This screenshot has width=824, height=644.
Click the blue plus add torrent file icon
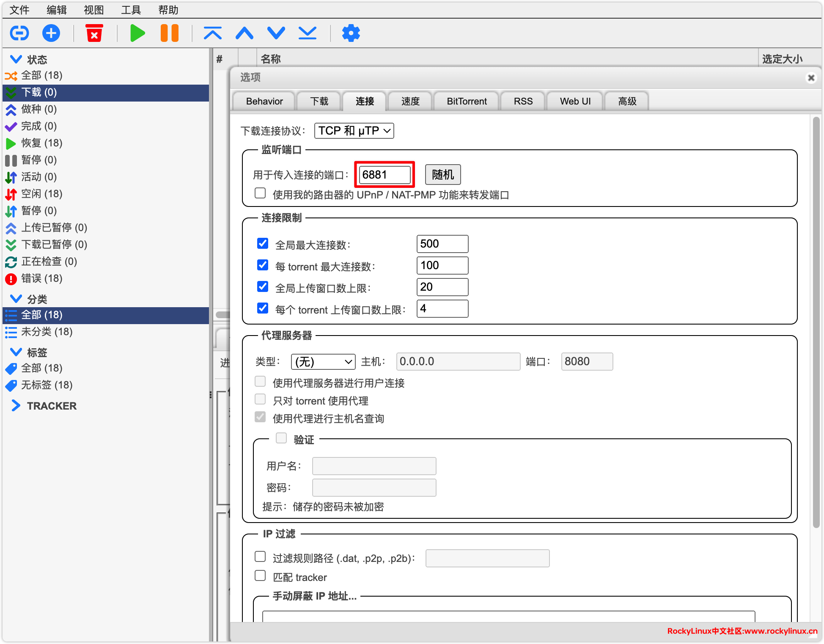51,33
